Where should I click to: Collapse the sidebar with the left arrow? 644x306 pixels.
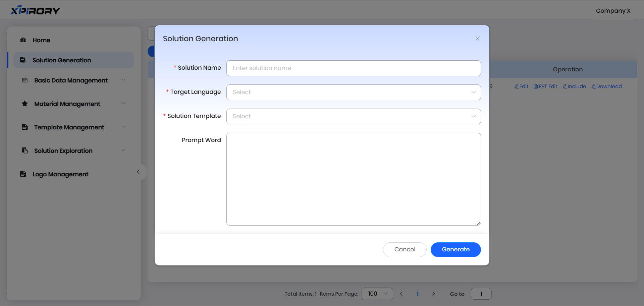(x=138, y=172)
